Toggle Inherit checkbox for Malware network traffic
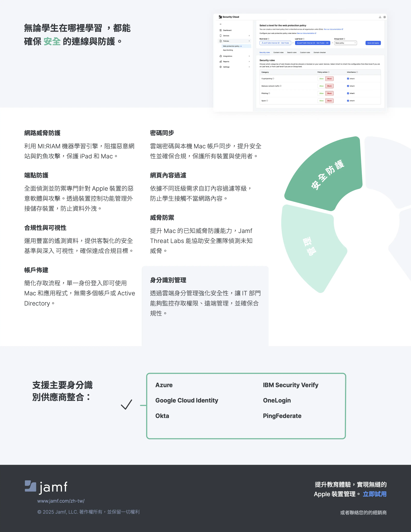This screenshot has width=411, height=532. [x=348, y=86]
